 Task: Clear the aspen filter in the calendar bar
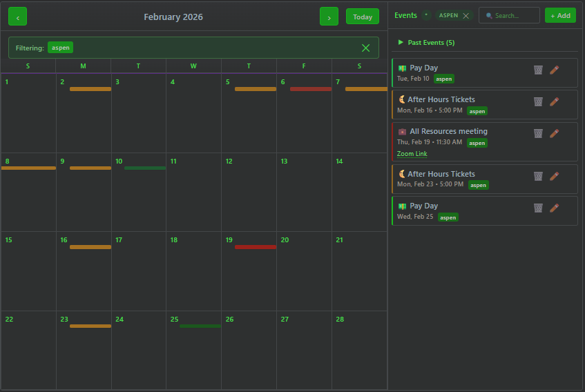365,48
